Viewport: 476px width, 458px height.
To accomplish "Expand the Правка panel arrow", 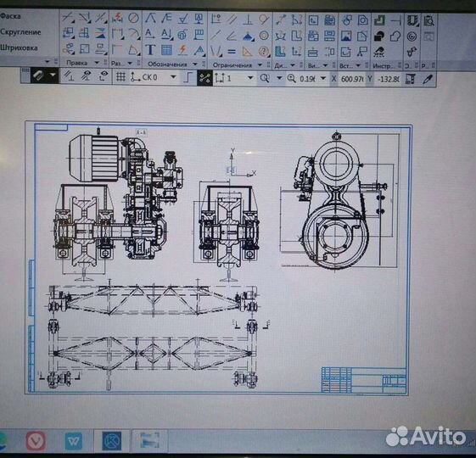I will [x=97, y=63].
